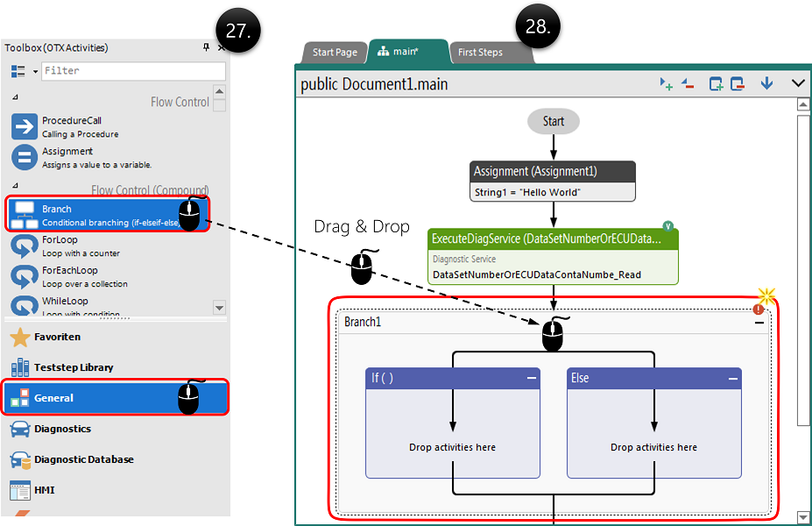Click the toolbox Filter input field

click(131, 71)
